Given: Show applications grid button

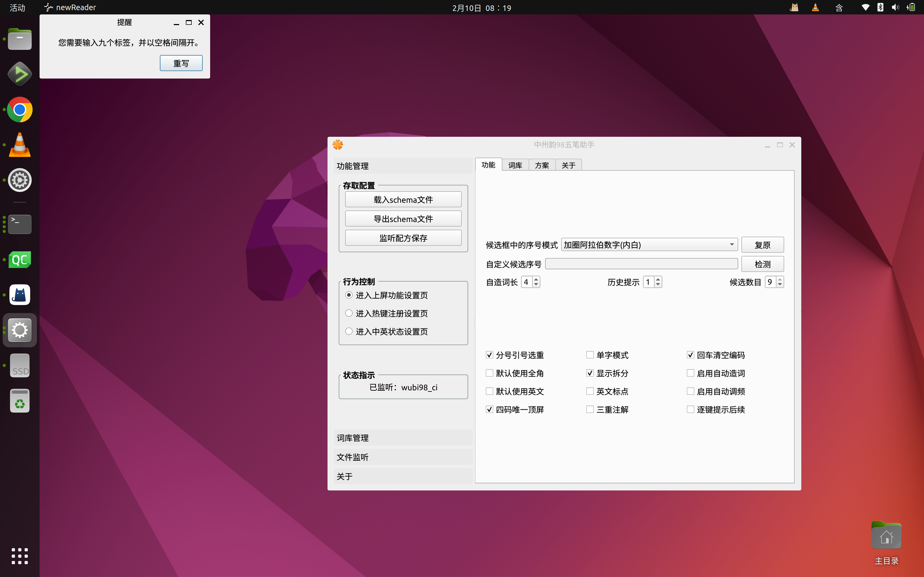Looking at the screenshot, I should [x=20, y=556].
